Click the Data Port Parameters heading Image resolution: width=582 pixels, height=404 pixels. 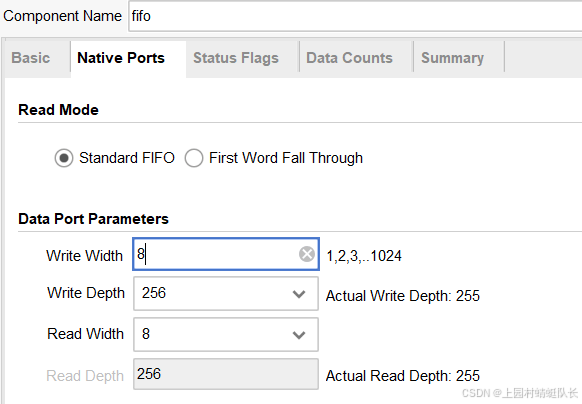click(x=94, y=219)
